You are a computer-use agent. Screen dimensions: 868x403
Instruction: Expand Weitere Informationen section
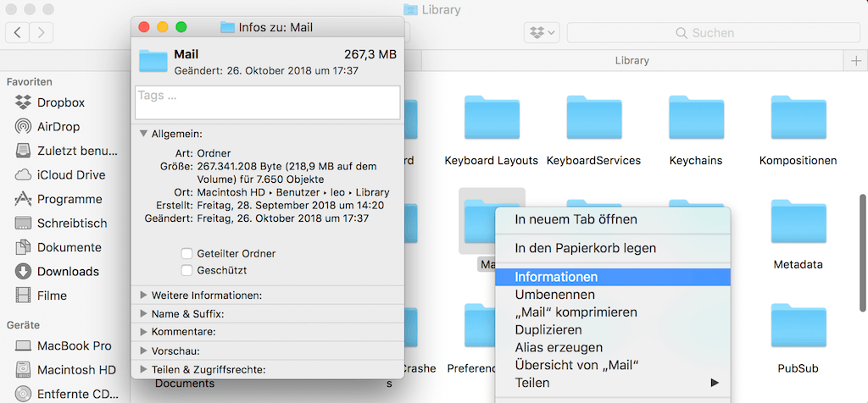tap(144, 295)
